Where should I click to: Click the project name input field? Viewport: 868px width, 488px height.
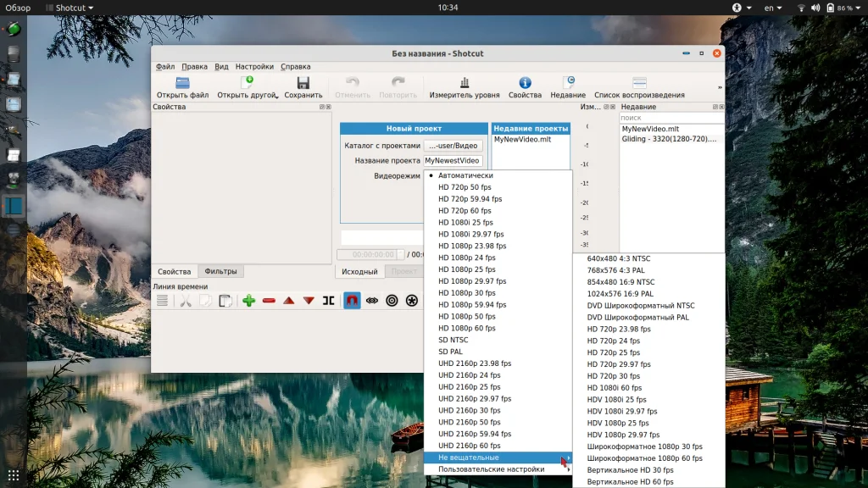point(453,160)
